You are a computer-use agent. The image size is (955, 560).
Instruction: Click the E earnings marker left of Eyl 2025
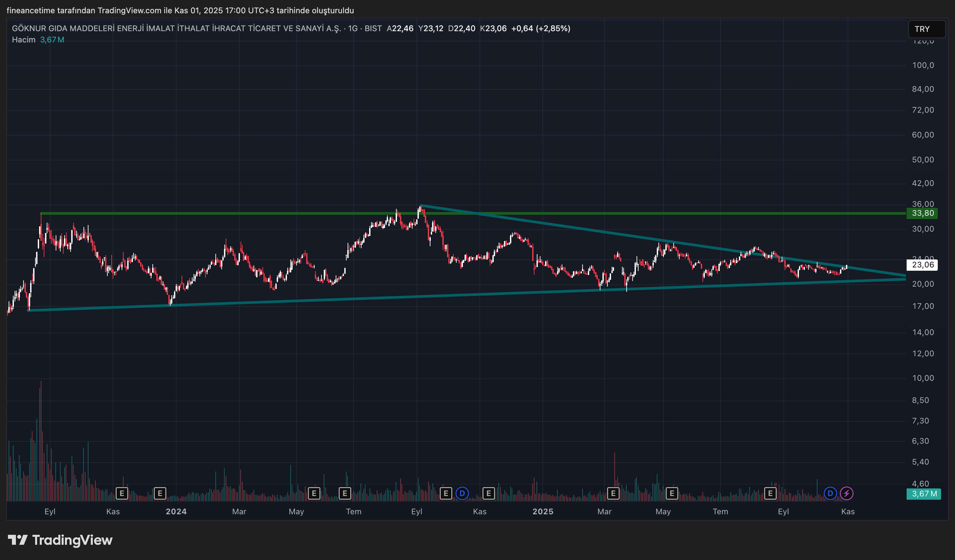coord(770,493)
